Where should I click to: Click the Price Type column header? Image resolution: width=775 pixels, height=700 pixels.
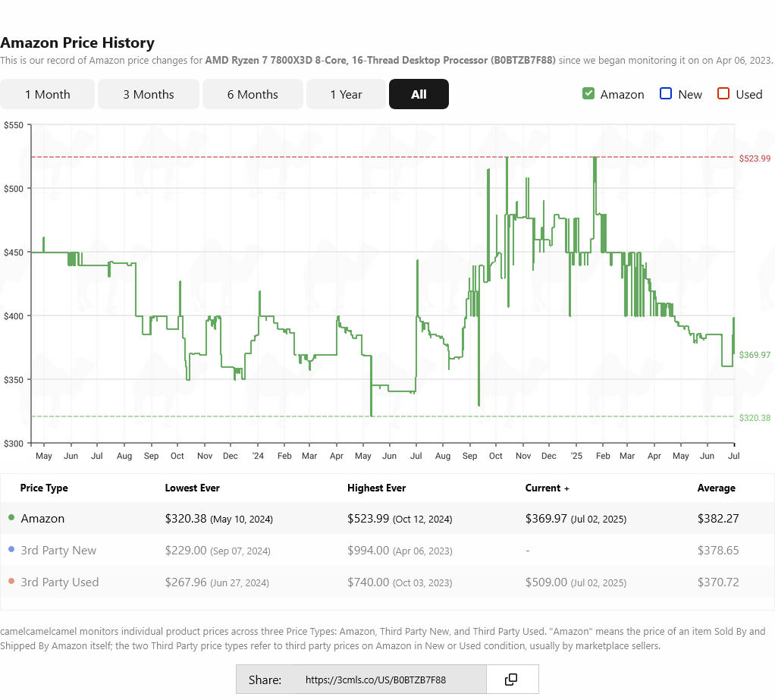(44, 488)
